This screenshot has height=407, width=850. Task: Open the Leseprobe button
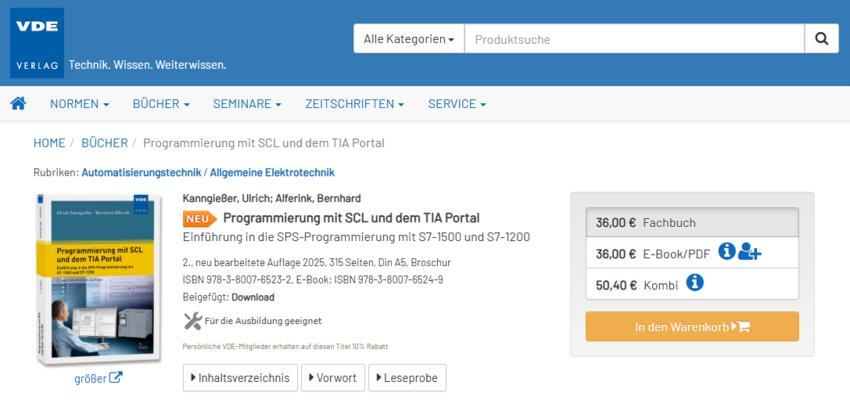pyautogui.click(x=407, y=378)
